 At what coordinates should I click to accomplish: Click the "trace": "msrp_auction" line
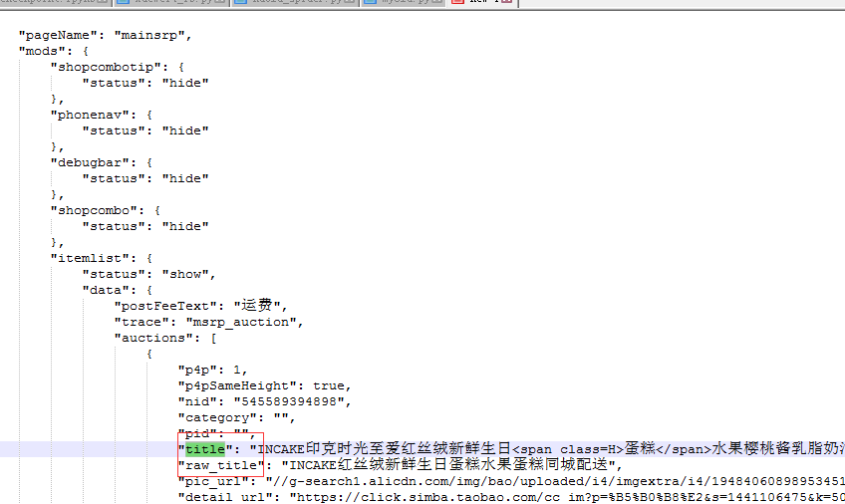208,322
